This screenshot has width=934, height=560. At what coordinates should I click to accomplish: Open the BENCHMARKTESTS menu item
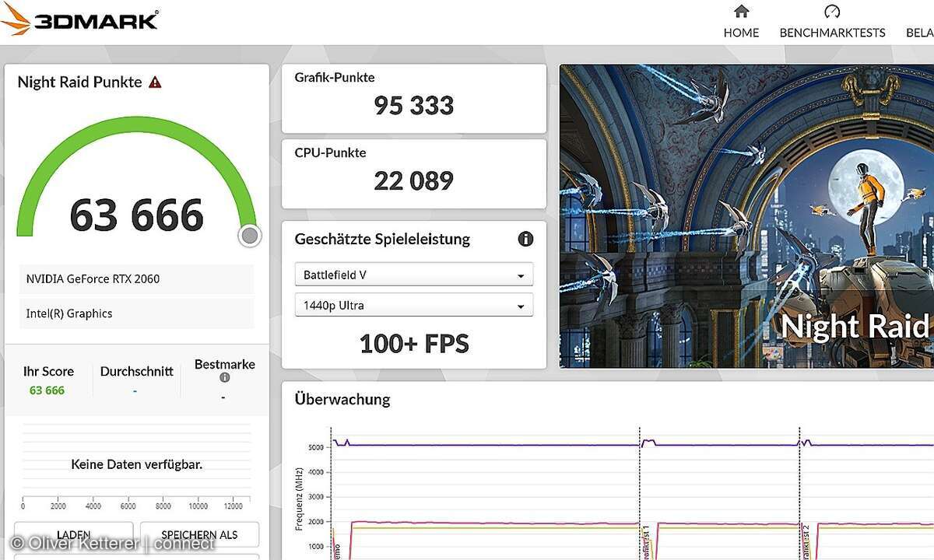point(832,33)
